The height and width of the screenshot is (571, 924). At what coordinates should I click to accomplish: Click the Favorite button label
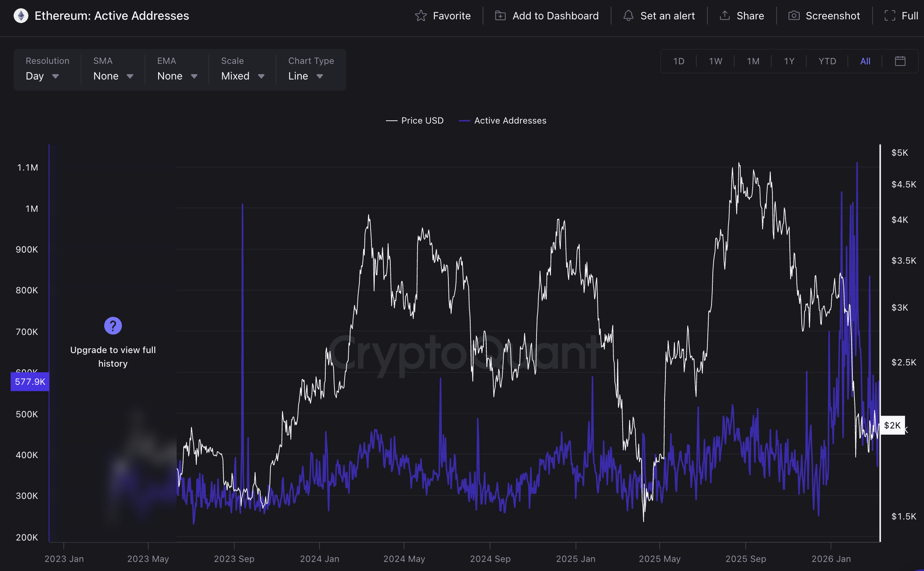452,16
